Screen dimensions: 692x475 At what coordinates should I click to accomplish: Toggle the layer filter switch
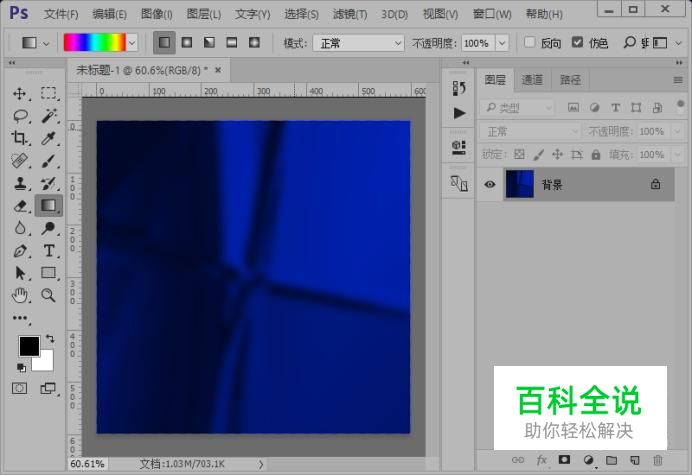[x=680, y=106]
